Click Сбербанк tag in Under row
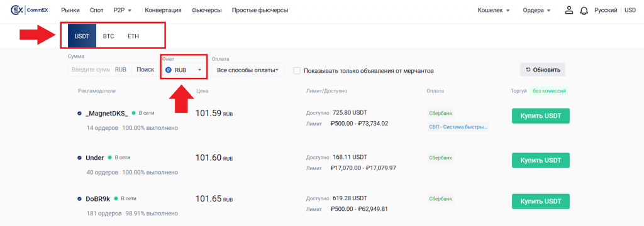 [x=440, y=158]
